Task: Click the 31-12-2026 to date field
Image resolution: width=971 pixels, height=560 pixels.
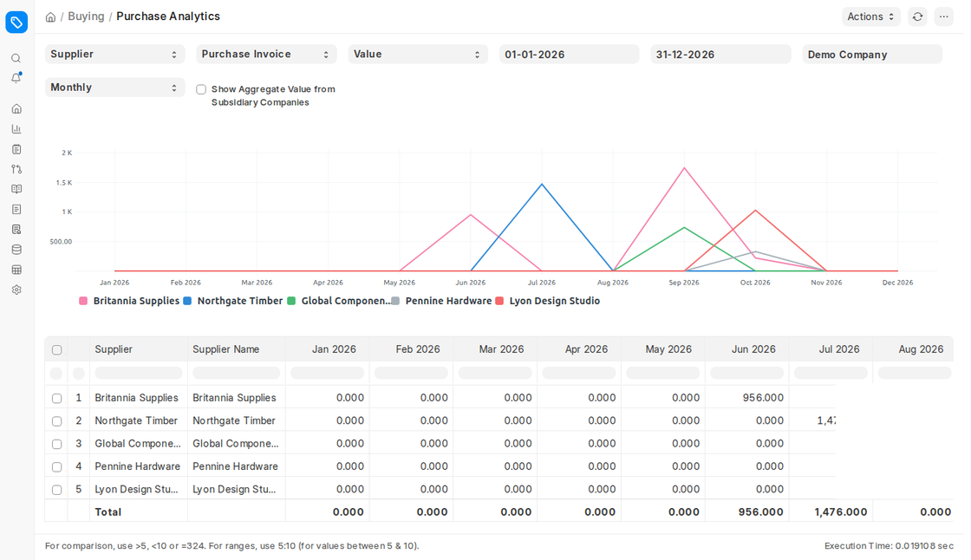Action: tap(720, 55)
